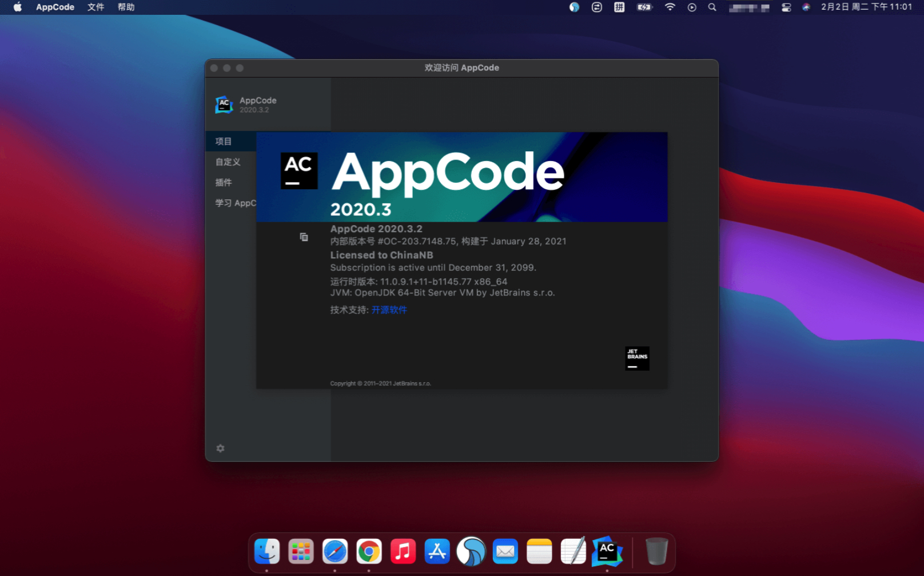Open Music app from the Dock
Screen dimensions: 924x576
(403, 552)
